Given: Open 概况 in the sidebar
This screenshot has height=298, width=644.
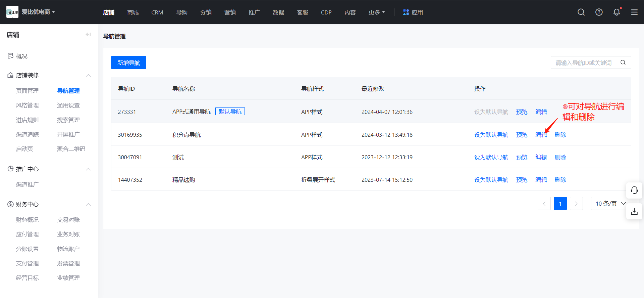Looking at the screenshot, I should coord(22,56).
